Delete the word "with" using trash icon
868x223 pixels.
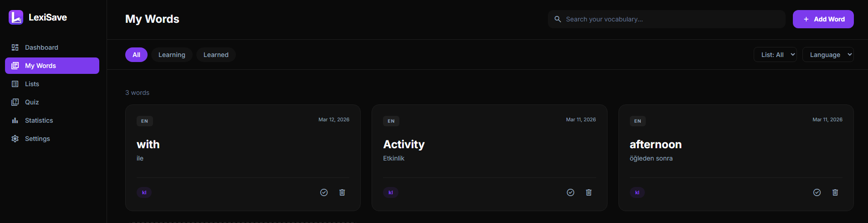342,192
